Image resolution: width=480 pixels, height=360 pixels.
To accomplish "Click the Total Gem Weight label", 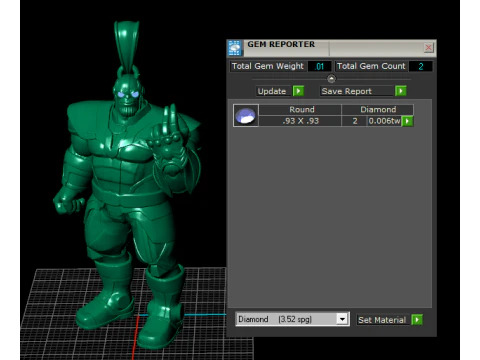I will 268,66.
